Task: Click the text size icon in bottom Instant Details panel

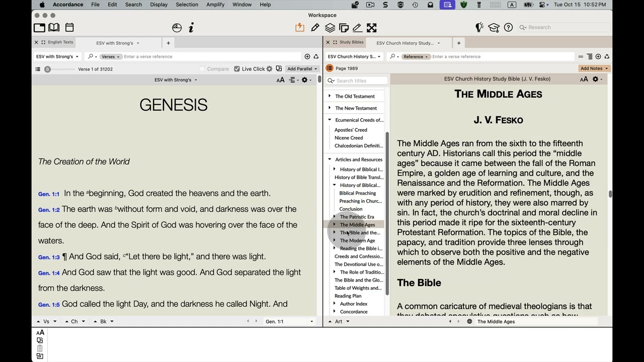Action: tap(40, 332)
